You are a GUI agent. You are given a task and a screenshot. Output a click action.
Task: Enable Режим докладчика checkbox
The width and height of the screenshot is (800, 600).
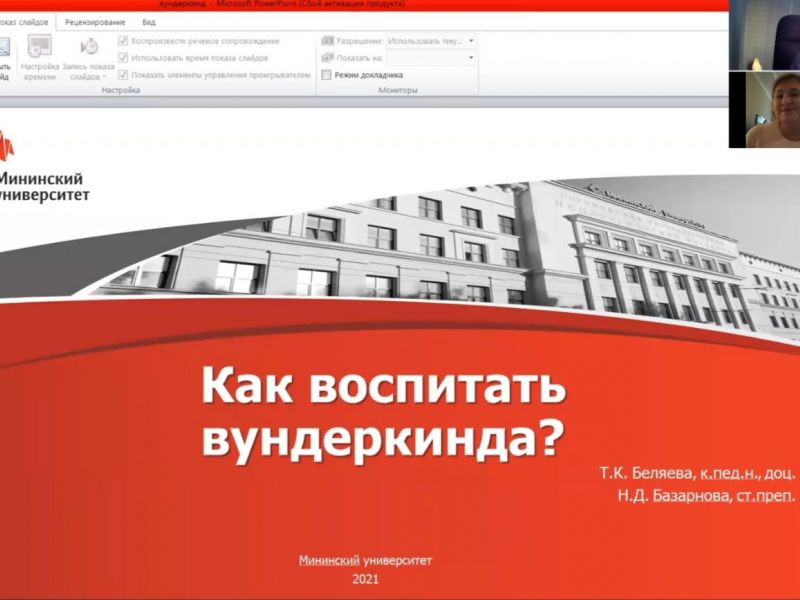pyautogui.click(x=327, y=75)
